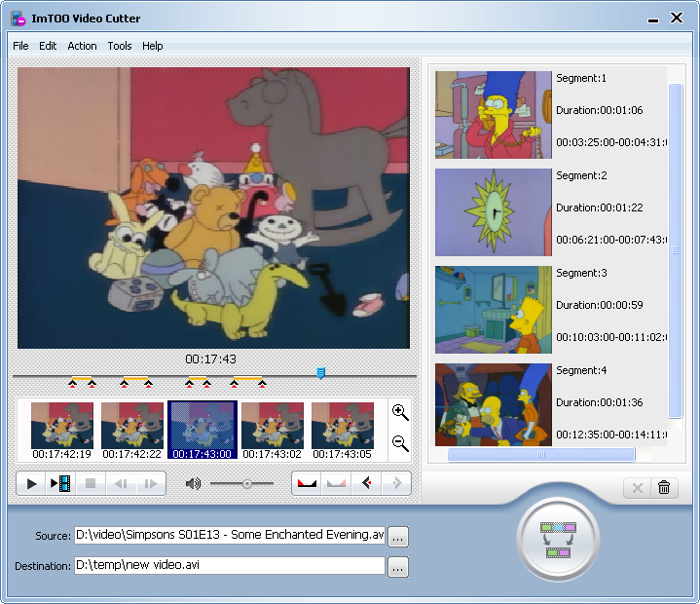This screenshot has height=604, width=700.
Task: Jump to the previous cut point
Action: (366, 483)
